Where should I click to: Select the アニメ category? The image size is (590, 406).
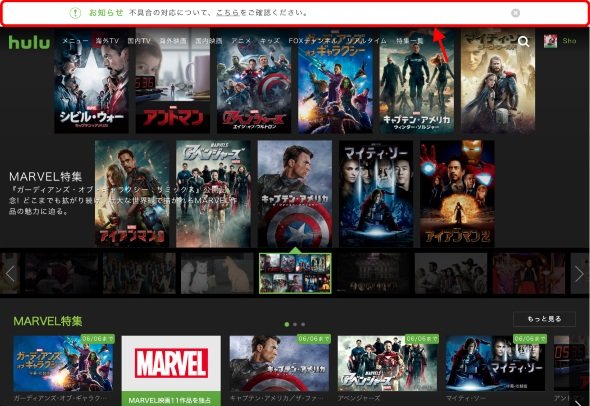click(241, 41)
